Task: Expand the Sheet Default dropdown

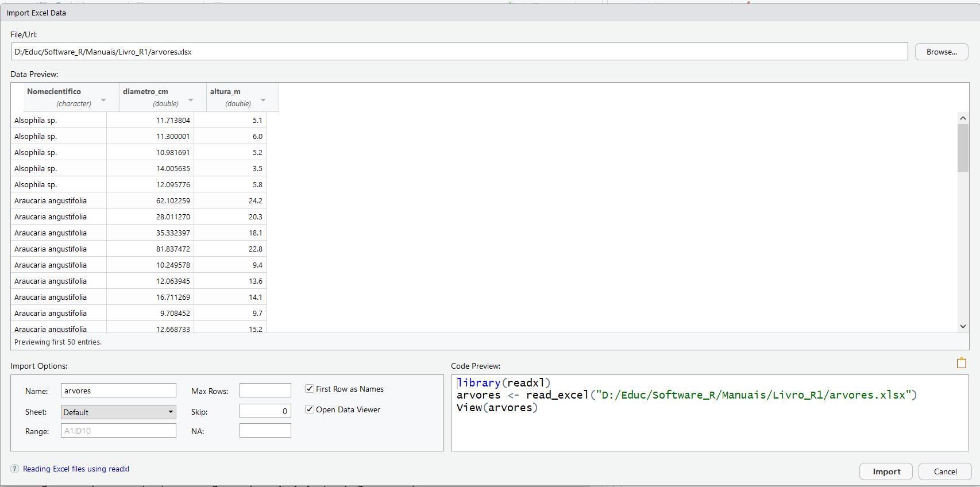Action: [x=118, y=412]
